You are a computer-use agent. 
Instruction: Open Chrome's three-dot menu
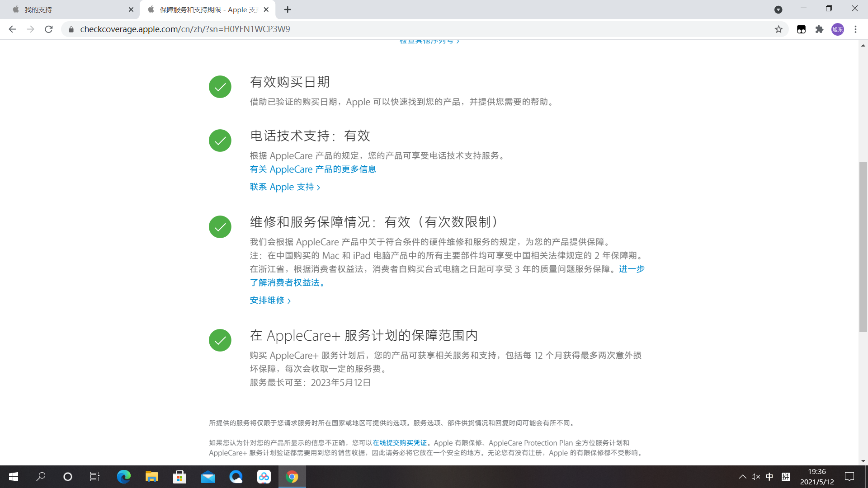pyautogui.click(x=855, y=29)
